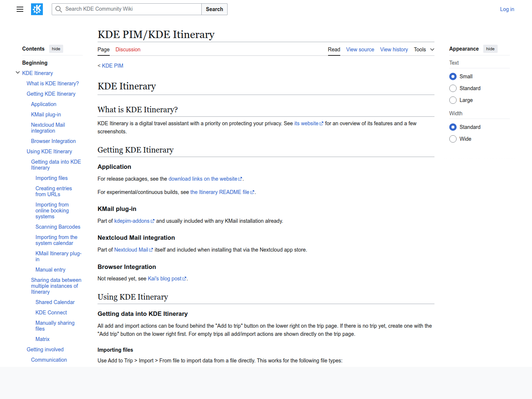
Task: Collapse the KDE Itinerary contents section
Action: [18, 73]
